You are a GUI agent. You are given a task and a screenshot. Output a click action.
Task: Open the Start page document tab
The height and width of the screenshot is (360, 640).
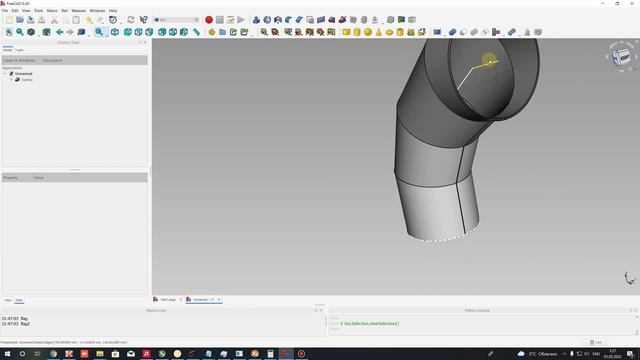click(168, 300)
